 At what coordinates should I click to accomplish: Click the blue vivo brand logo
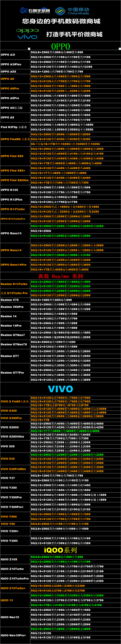click(27, 37)
